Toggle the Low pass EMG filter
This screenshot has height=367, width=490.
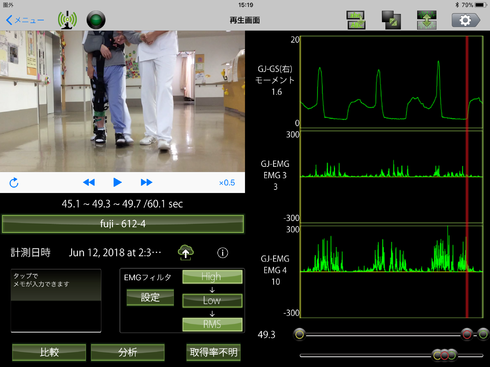(x=212, y=300)
